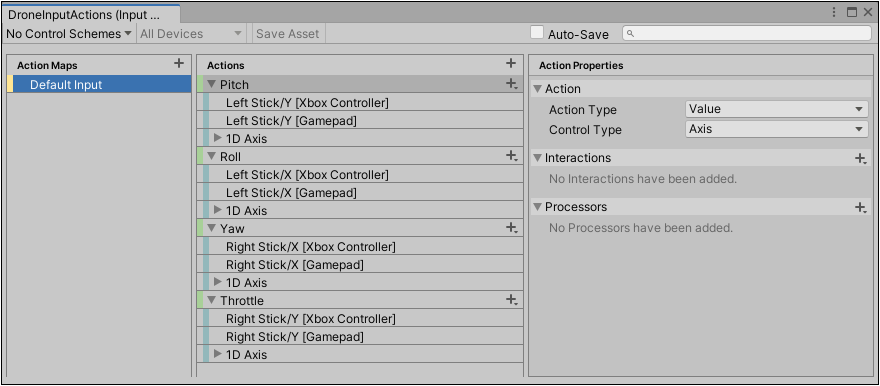880x386 pixels.
Task: Add a new action in Actions panel
Action: (511, 63)
